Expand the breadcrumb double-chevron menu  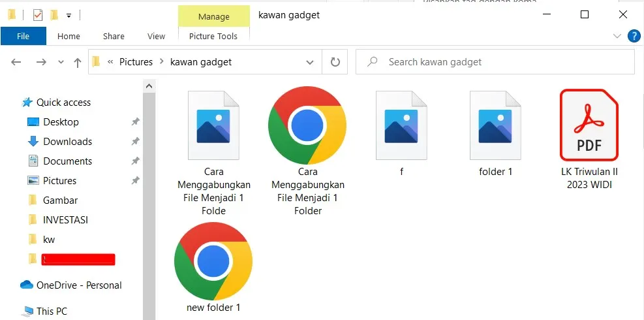[x=110, y=62]
